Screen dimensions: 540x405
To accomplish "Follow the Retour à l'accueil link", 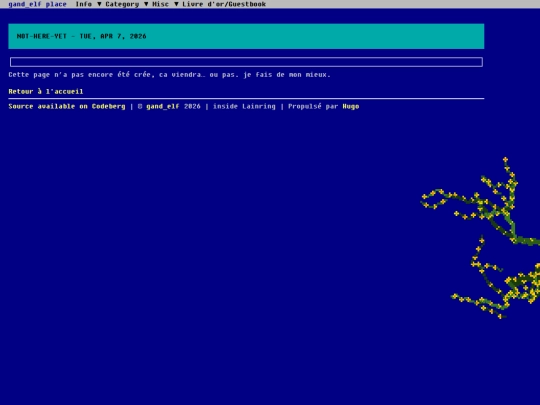I will 46,91.
